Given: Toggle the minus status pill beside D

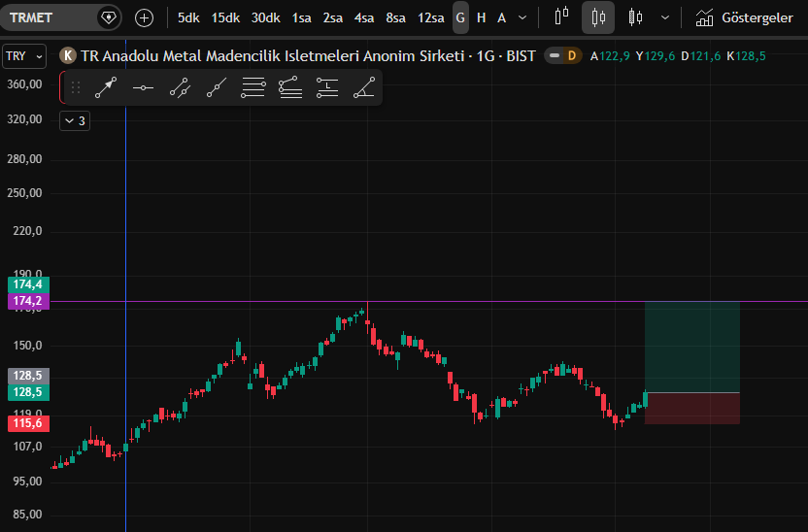Looking at the screenshot, I should (x=555, y=55).
